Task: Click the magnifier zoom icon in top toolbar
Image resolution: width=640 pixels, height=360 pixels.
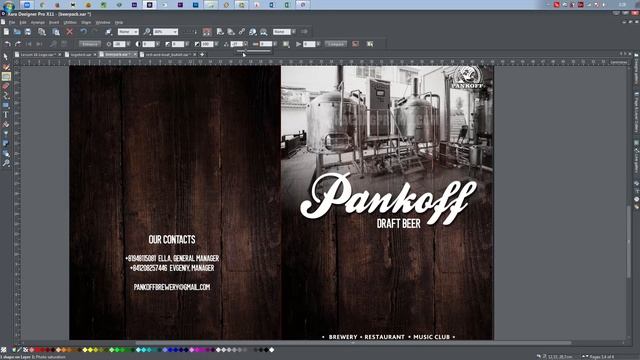Action: click(147, 31)
